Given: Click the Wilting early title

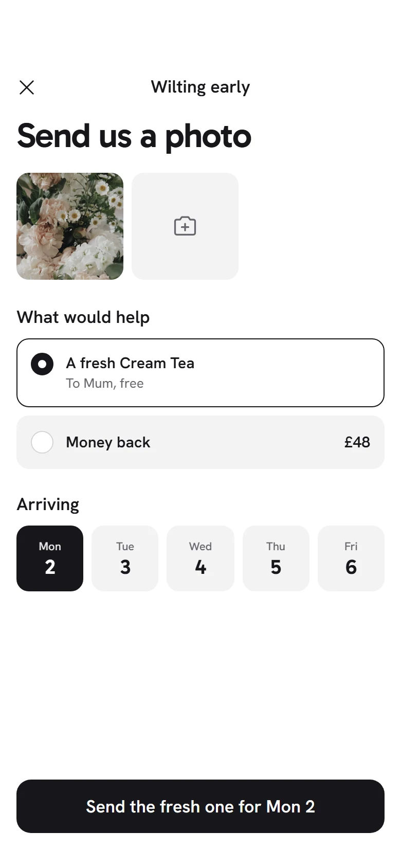Looking at the screenshot, I should [x=200, y=87].
